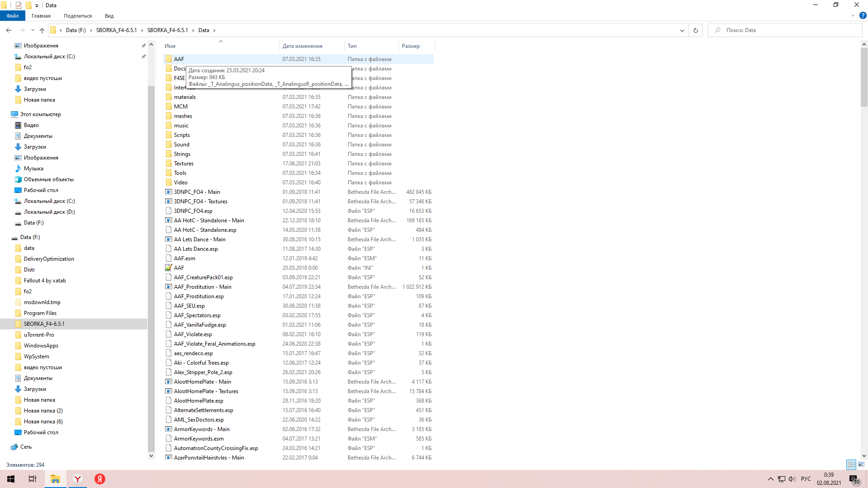Expand the ribbon with the chevron

pos(853,15)
